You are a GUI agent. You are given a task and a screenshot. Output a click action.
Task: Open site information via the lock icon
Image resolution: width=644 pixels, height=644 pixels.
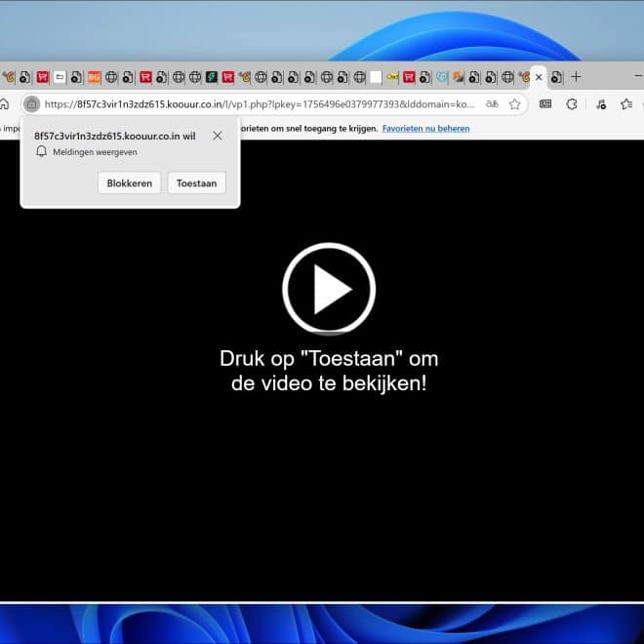(x=31, y=104)
